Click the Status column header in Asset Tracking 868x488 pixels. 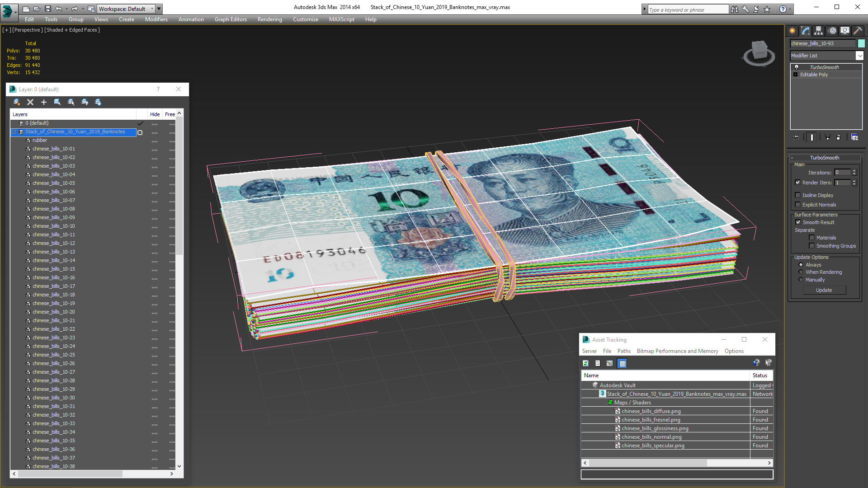click(761, 375)
